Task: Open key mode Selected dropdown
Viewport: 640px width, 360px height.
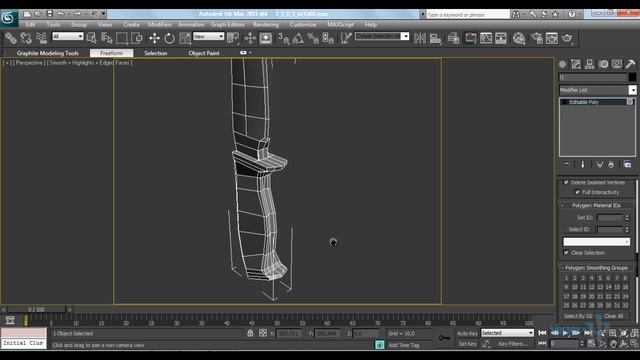Action: (x=507, y=333)
